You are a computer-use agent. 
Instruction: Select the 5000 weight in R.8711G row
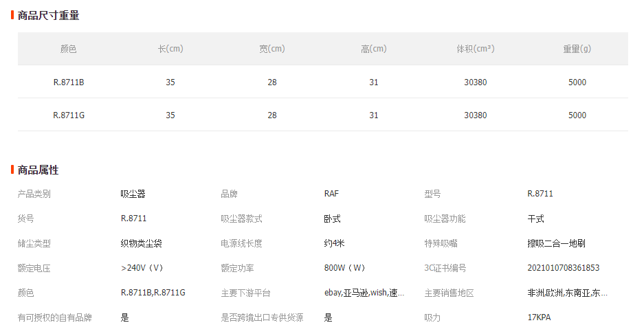577,115
